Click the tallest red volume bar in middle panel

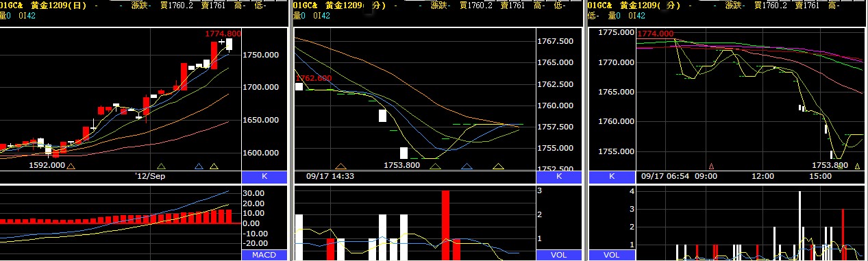(x=445, y=225)
